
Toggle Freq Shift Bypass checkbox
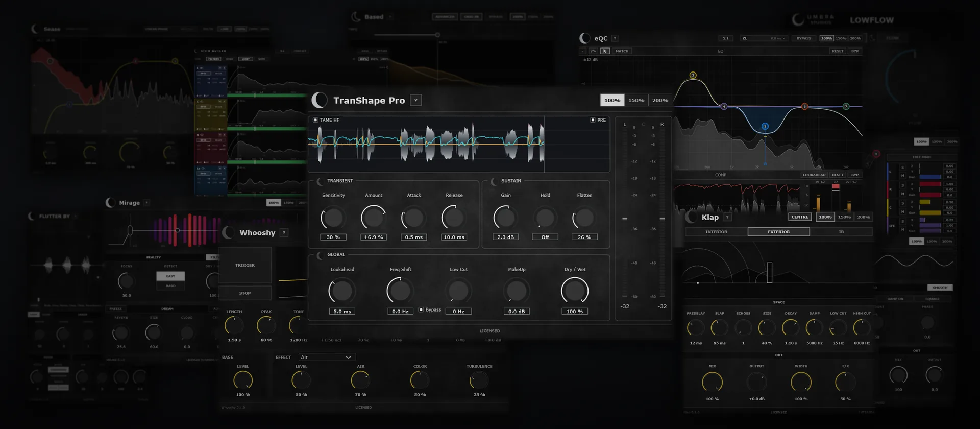click(421, 309)
